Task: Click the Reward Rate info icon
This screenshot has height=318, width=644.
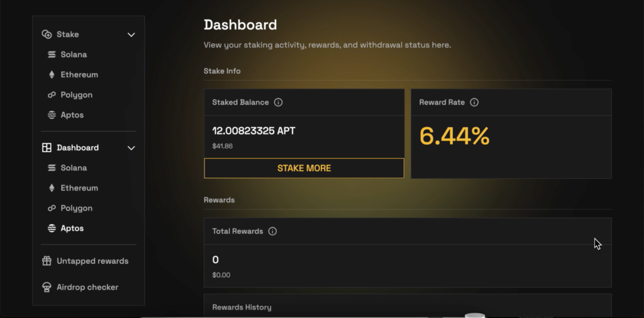Action: (474, 102)
